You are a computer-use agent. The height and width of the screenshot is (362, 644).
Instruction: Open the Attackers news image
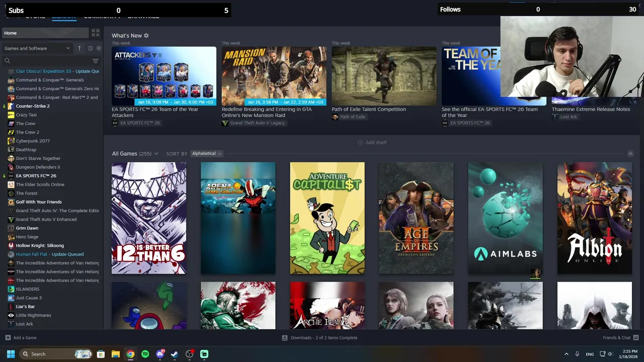pyautogui.click(x=164, y=76)
